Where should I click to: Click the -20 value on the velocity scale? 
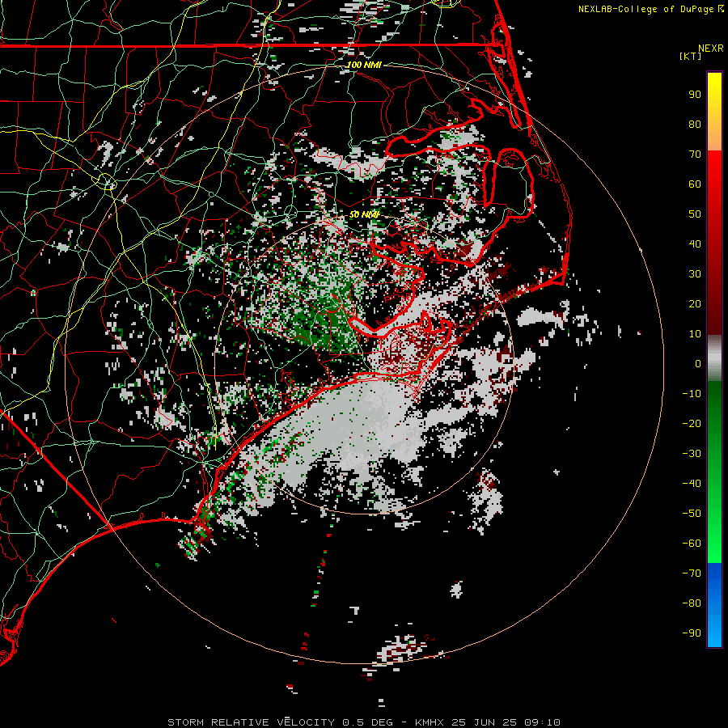point(692,424)
